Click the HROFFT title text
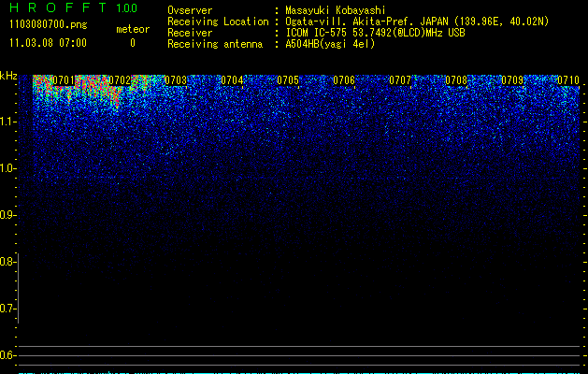This screenshot has height=374, width=588. pos(59,7)
